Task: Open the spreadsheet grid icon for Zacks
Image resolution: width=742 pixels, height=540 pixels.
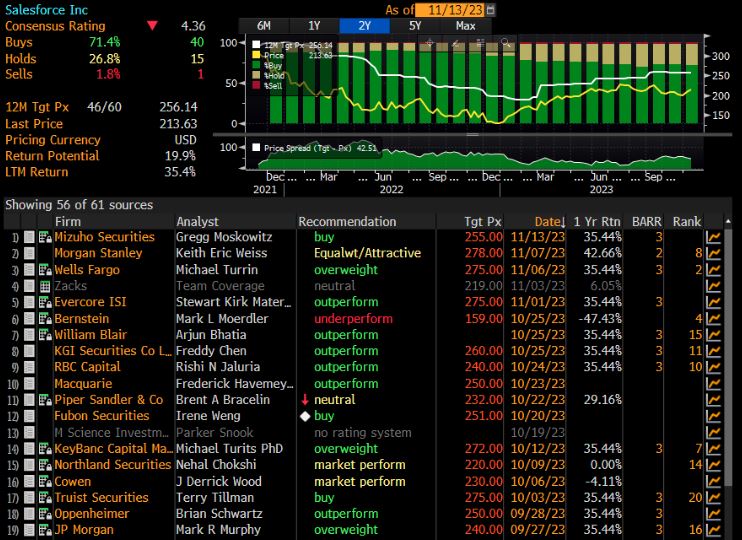Action: pos(45,286)
